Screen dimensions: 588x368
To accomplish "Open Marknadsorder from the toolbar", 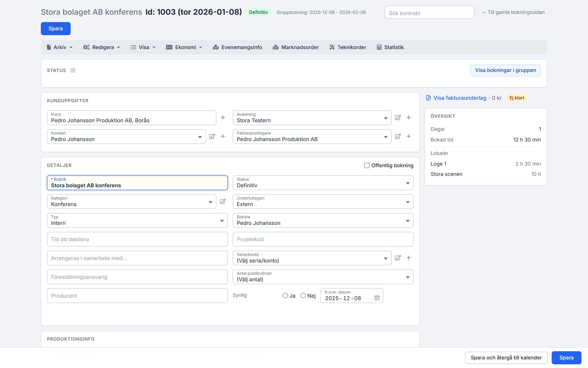I will point(296,47).
